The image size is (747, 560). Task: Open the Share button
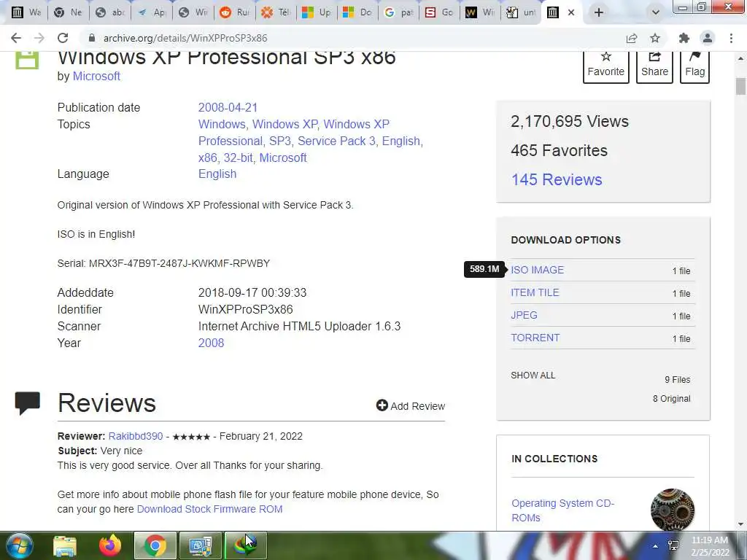(x=654, y=65)
